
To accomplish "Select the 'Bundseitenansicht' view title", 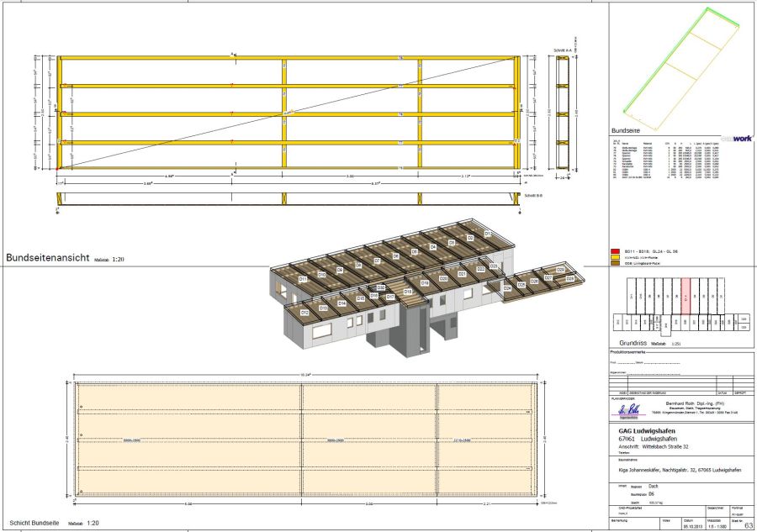I will click(48, 257).
